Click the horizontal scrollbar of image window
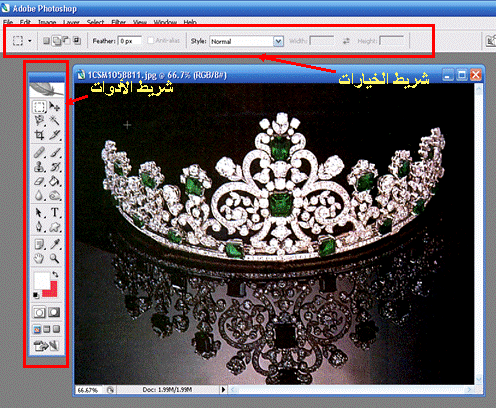 [x=351, y=389]
